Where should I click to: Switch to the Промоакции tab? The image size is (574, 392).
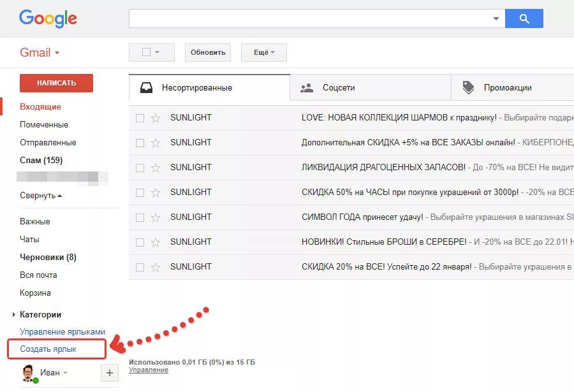coord(513,87)
